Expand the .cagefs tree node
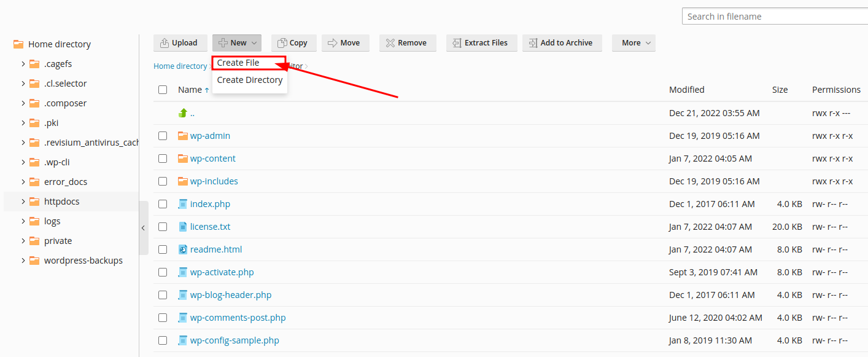Screen dimensions: 868x357 (23, 64)
